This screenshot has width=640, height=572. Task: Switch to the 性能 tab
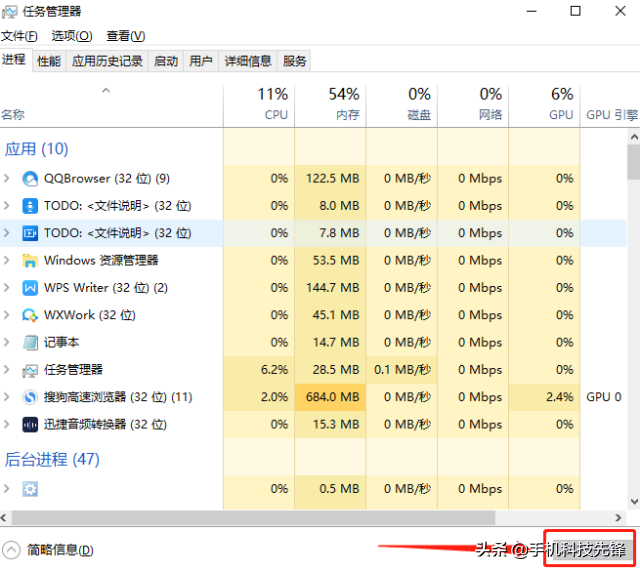49,61
